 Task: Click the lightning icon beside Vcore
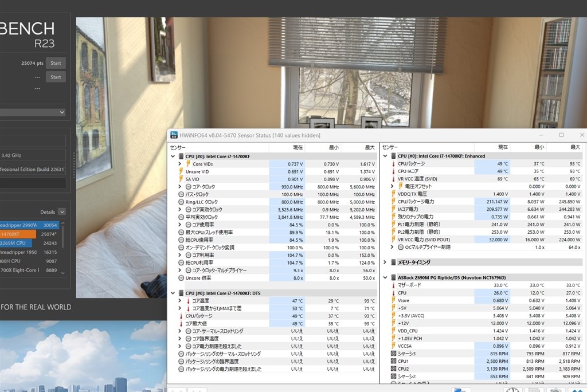(393, 300)
